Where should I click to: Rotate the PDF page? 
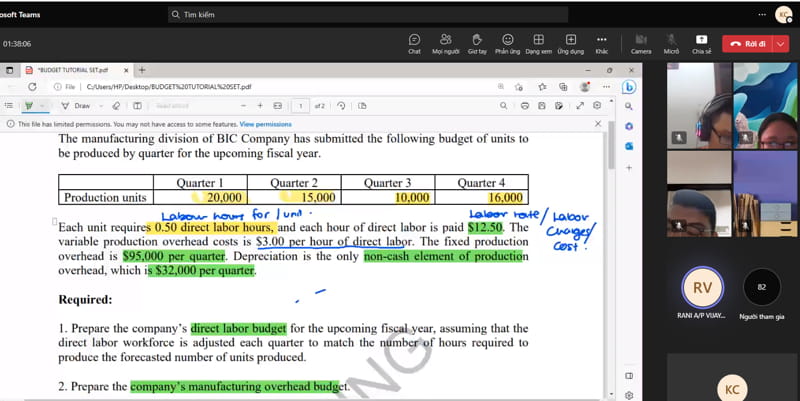(341, 105)
